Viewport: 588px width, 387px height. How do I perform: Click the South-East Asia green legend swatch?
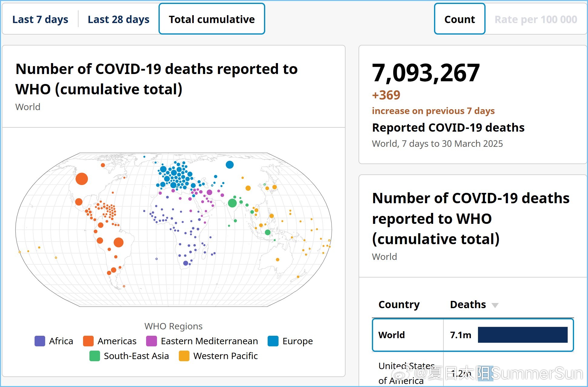pos(95,356)
